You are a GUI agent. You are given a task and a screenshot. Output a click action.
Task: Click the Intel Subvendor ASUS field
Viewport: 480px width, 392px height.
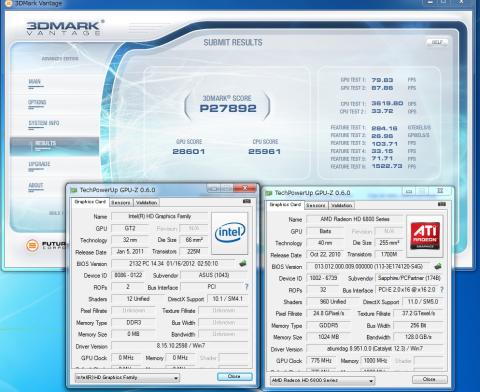pos(214,275)
